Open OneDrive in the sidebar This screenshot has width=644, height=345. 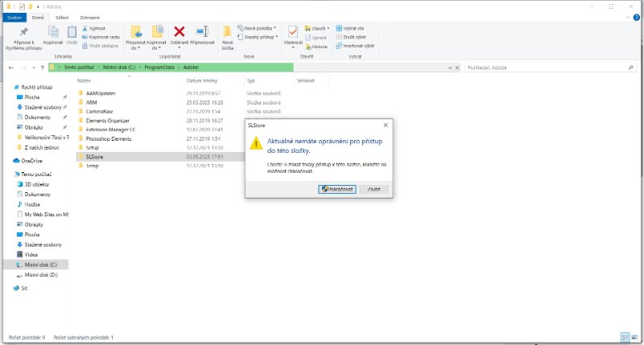pos(31,161)
